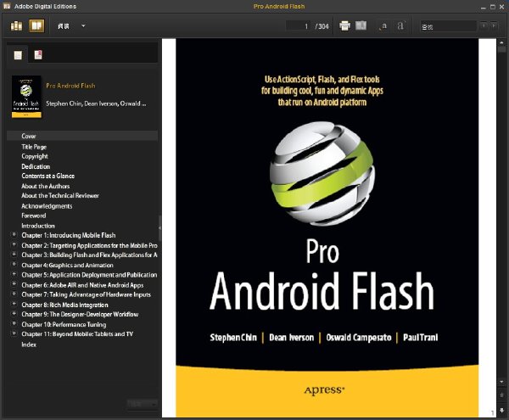Click the page number input field
509x420 pixels.
299,26
